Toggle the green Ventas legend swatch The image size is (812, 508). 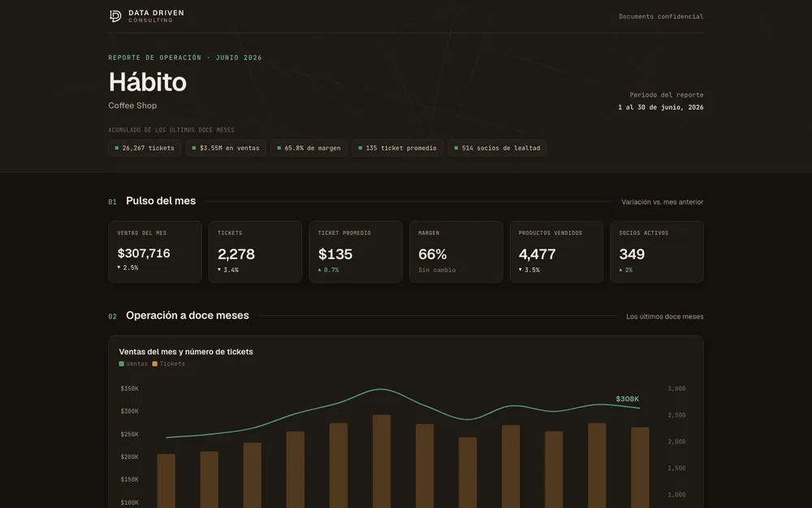coord(122,364)
